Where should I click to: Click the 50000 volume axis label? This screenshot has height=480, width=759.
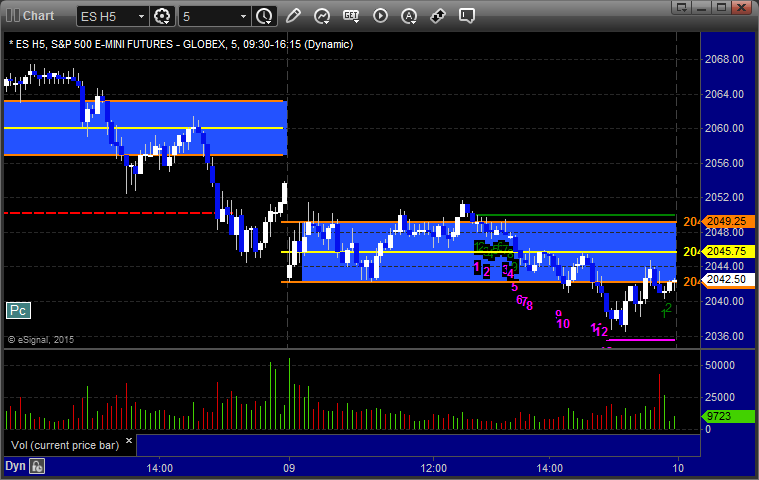(720, 365)
